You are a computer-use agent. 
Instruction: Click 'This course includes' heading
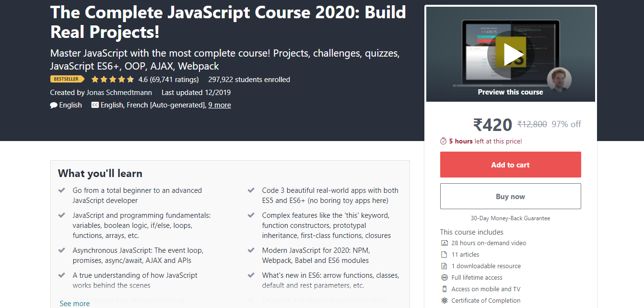click(x=472, y=232)
